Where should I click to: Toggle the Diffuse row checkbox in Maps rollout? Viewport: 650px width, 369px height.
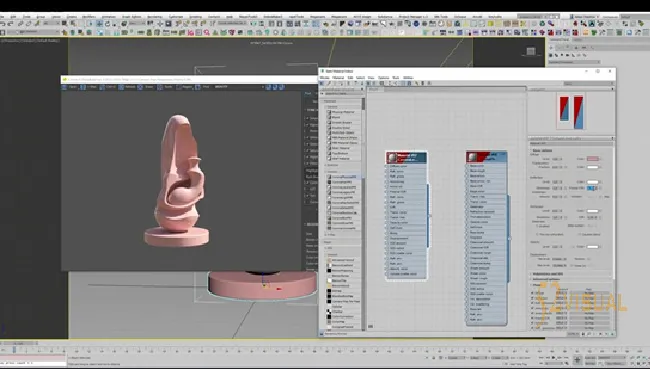[533, 293]
